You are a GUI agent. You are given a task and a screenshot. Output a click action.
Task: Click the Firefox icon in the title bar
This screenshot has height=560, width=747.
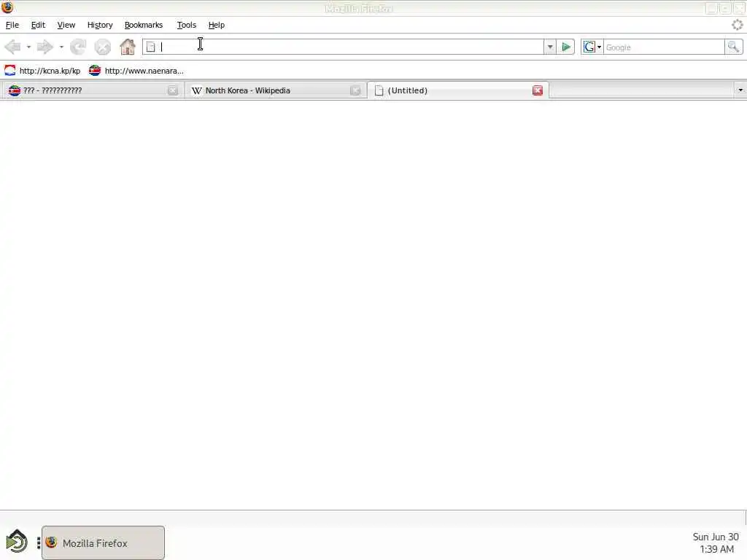(x=7, y=7)
